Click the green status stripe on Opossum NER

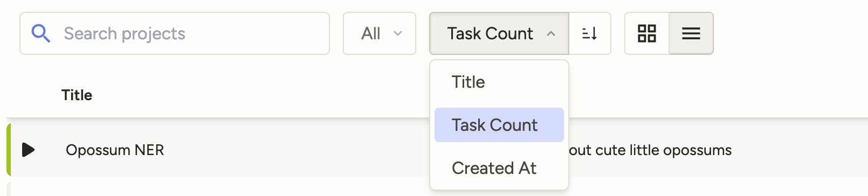pyautogui.click(x=9, y=150)
